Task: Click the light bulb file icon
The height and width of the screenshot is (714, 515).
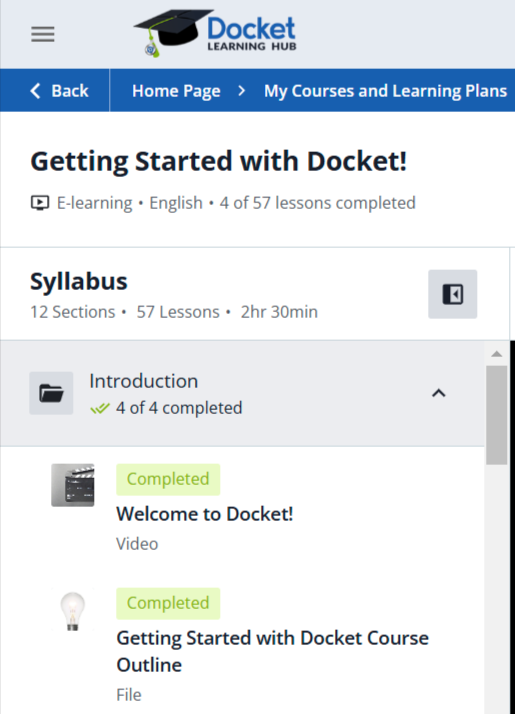Action: coord(73,610)
